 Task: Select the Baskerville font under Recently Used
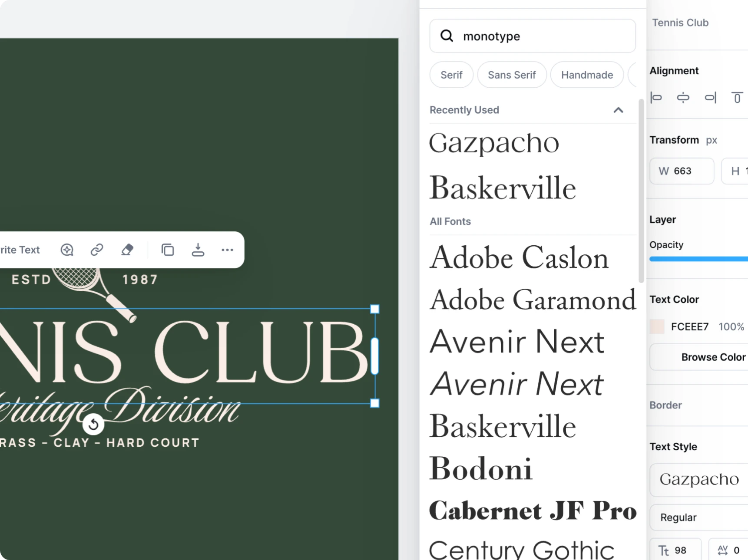pos(503,188)
